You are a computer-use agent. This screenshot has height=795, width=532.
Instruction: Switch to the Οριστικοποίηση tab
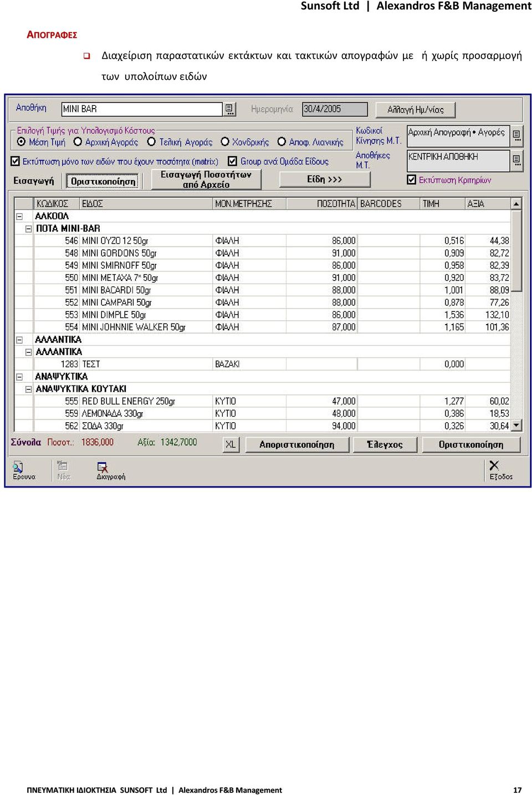(x=103, y=181)
